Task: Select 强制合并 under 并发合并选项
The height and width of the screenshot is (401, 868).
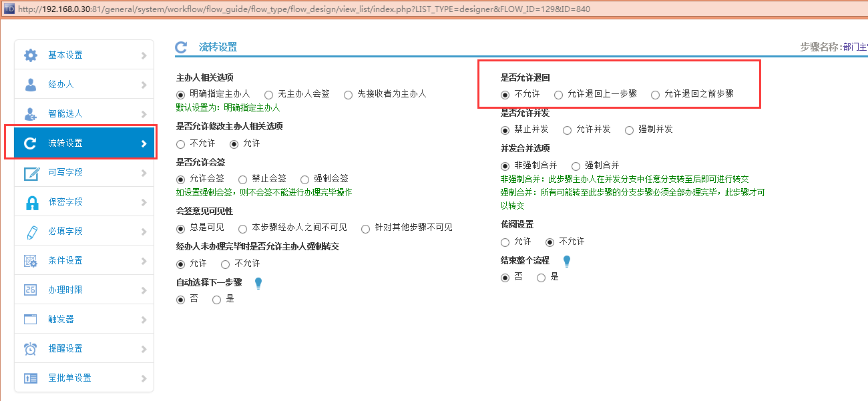Action: 576,165
